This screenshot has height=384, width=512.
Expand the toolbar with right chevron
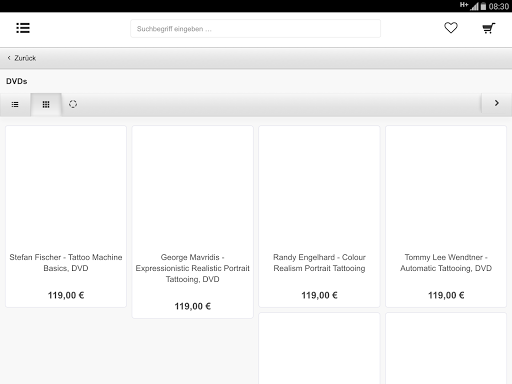coord(497,103)
